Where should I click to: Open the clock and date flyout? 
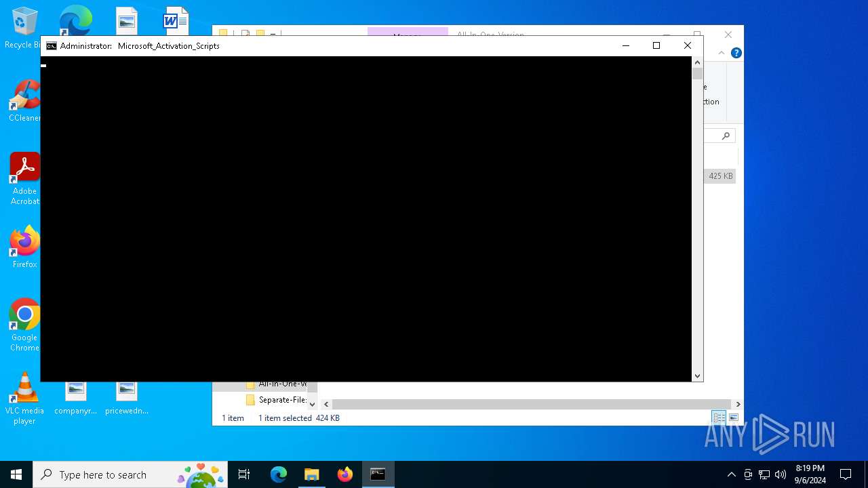(810, 474)
